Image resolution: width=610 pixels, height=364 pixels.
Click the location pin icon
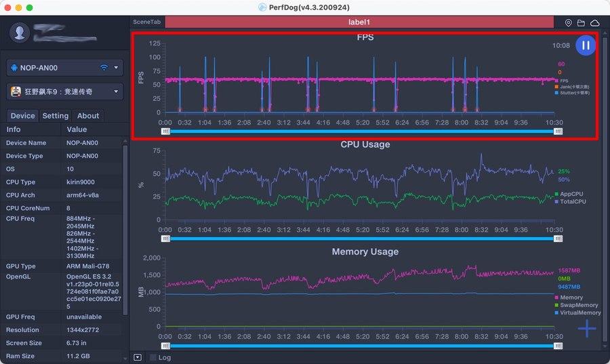pyautogui.click(x=568, y=23)
